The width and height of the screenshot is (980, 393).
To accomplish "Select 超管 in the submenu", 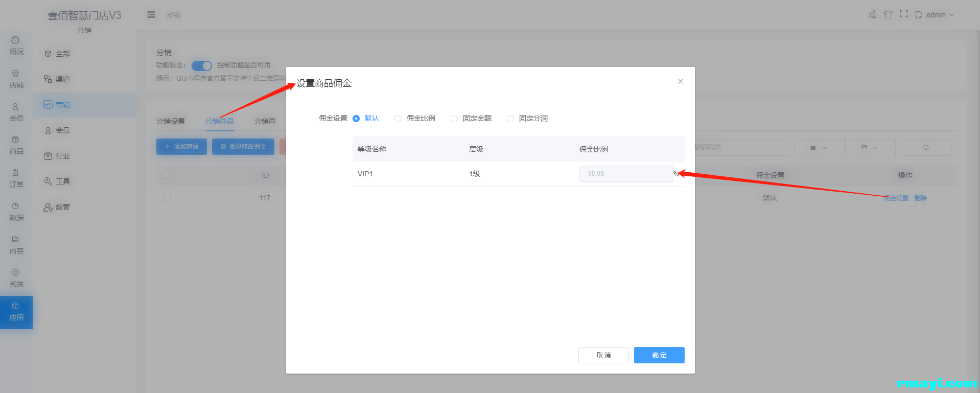I will coord(85,207).
